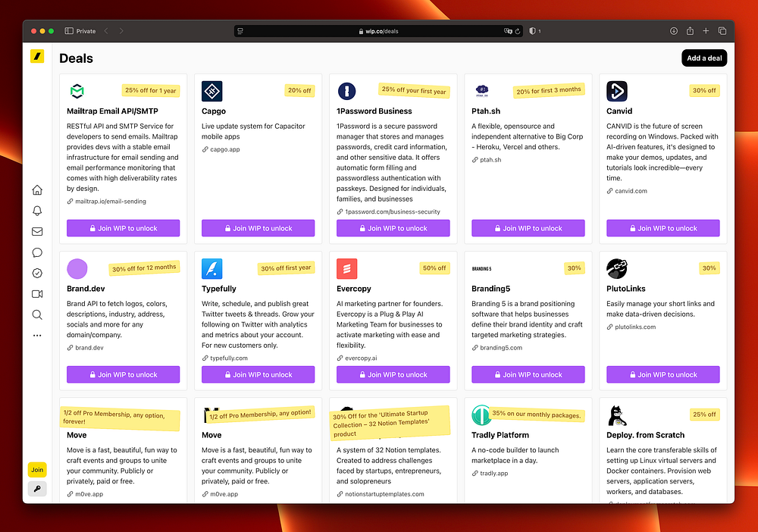Click the Canvid logo icon
Image resolution: width=758 pixels, height=532 pixels.
tap(617, 91)
